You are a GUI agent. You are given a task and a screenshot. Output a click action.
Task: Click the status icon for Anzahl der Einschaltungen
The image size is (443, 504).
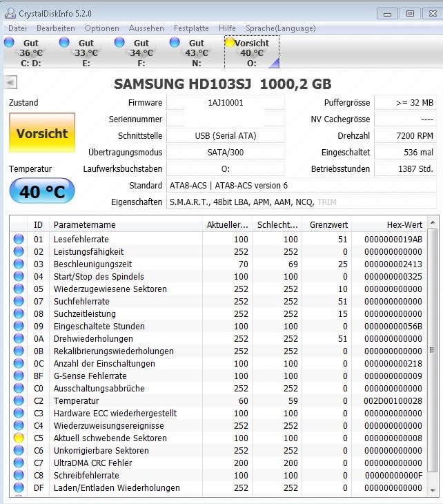coord(19,363)
